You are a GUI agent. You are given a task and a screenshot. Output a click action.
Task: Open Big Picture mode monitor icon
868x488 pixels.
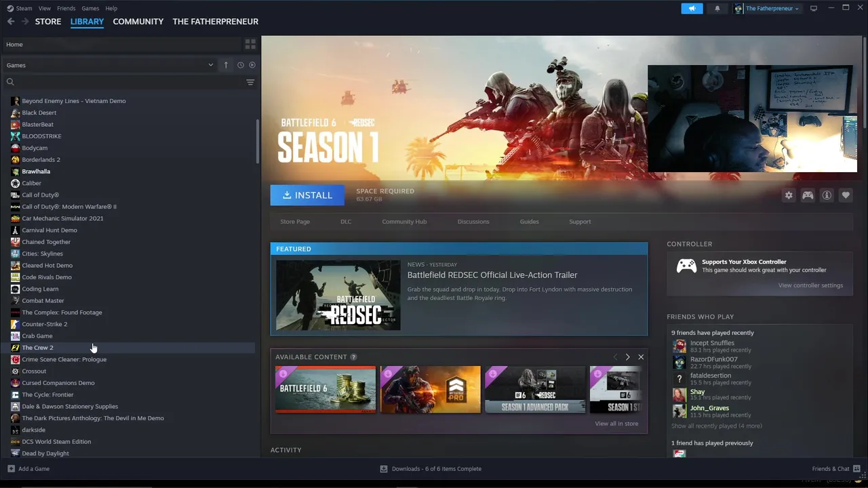tap(814, 8)
